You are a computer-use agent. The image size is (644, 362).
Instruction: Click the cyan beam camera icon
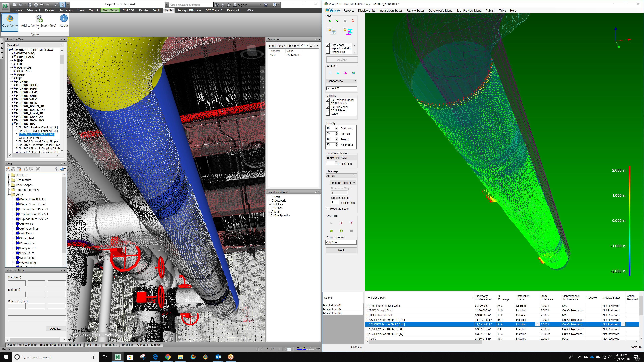(338, 73)
